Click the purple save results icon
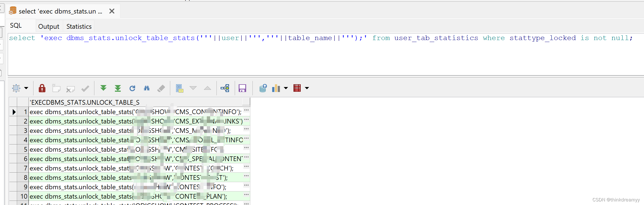The image size is (644, 205). (x=242, y=88)
